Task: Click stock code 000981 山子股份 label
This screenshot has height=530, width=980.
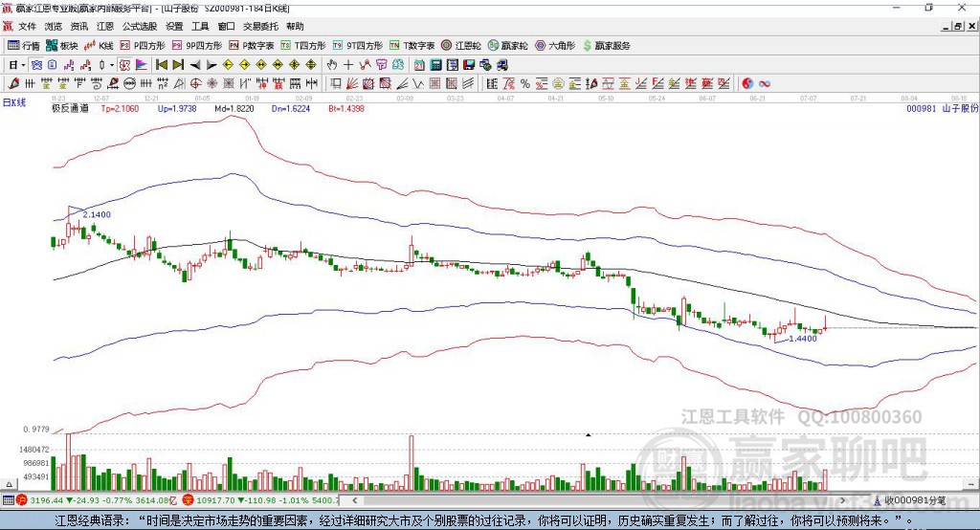Action: click(x=942, y=109)
